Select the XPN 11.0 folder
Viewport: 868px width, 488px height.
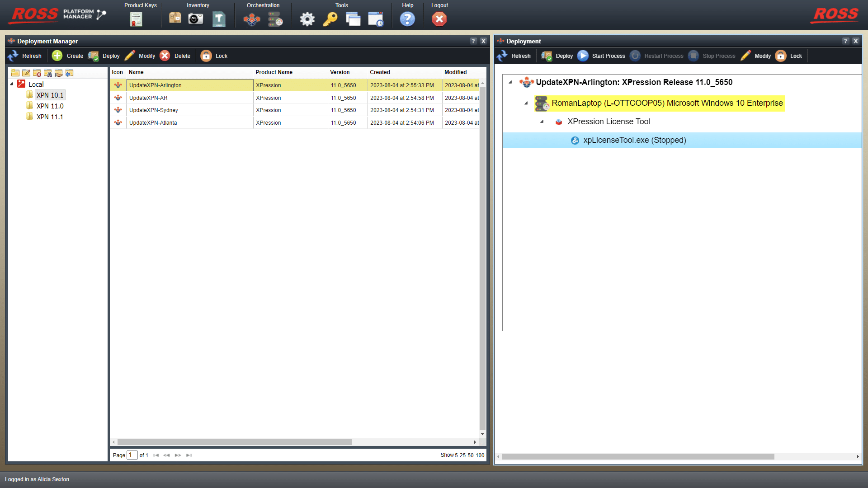click(x=50, y=106)
